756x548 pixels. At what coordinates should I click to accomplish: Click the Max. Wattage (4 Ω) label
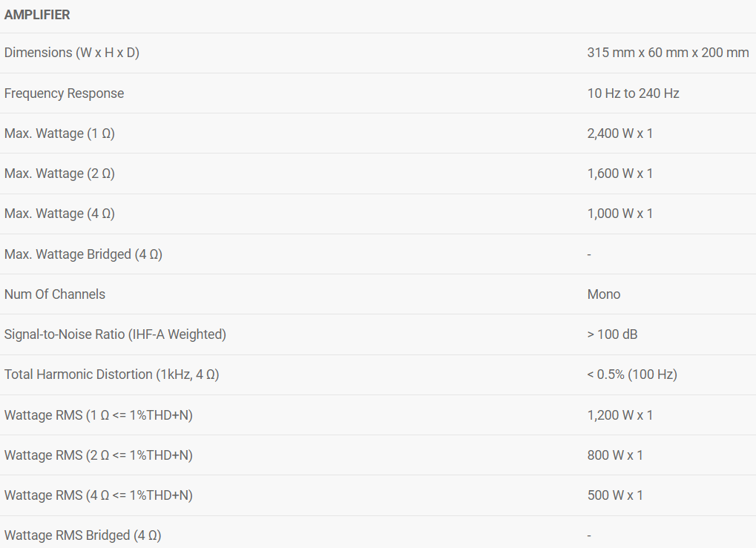(x=59, y=214)
